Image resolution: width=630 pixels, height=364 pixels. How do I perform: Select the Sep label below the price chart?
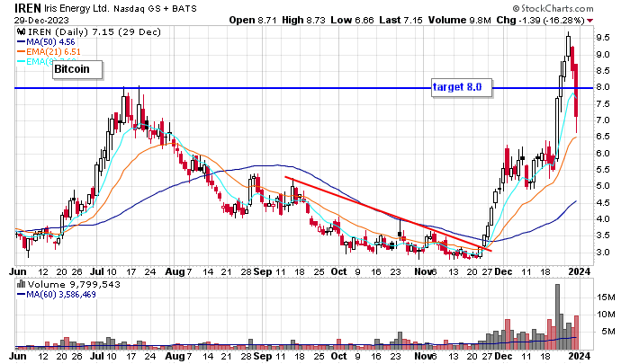263,271
